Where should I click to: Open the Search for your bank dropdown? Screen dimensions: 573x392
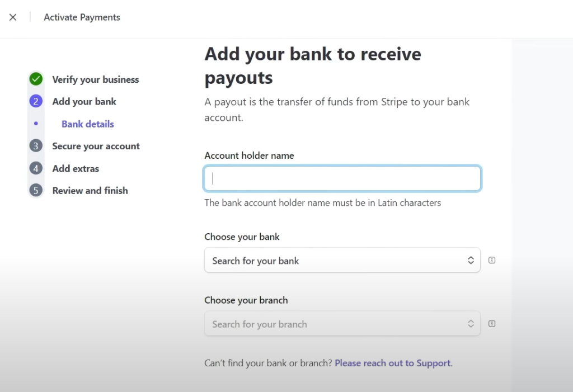point(342,260)
